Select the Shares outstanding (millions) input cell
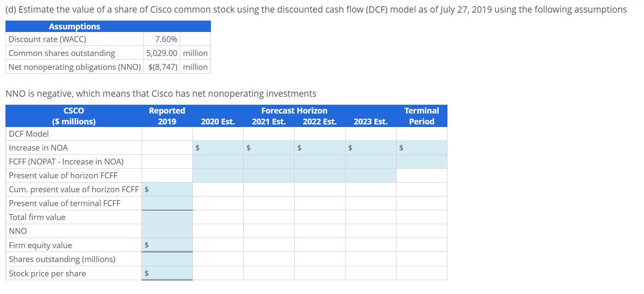Viewport: 644px width, 294px height. pos(166,259)
